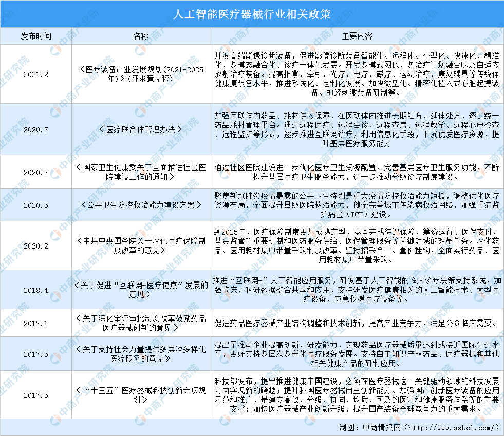The image size is (504, 436).
Task: Click policy name "《国家卫生健康委关于全面推进社区医院建设工作的通知》"
Action: pyautogui.click(x=141, y=172)
